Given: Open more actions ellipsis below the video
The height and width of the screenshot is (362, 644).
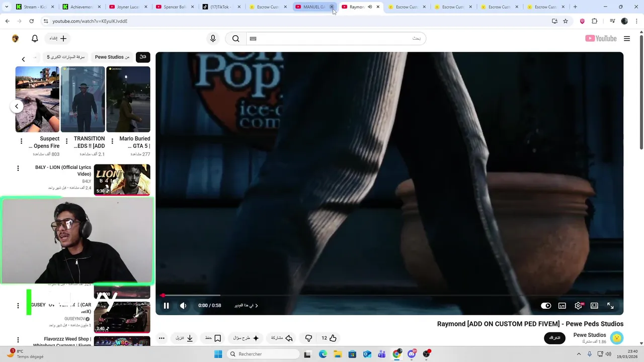Looking at the screenshot, I should (x=162, y=338).
